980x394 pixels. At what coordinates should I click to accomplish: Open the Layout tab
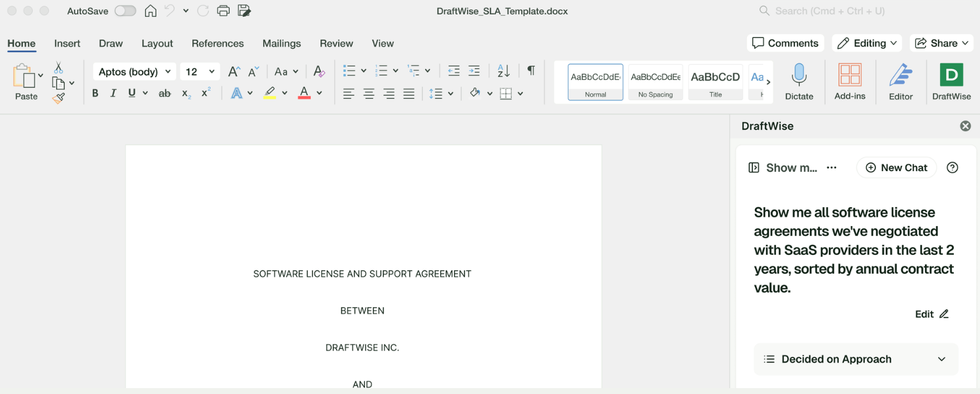pyautogui.click(x=157, y=43)
